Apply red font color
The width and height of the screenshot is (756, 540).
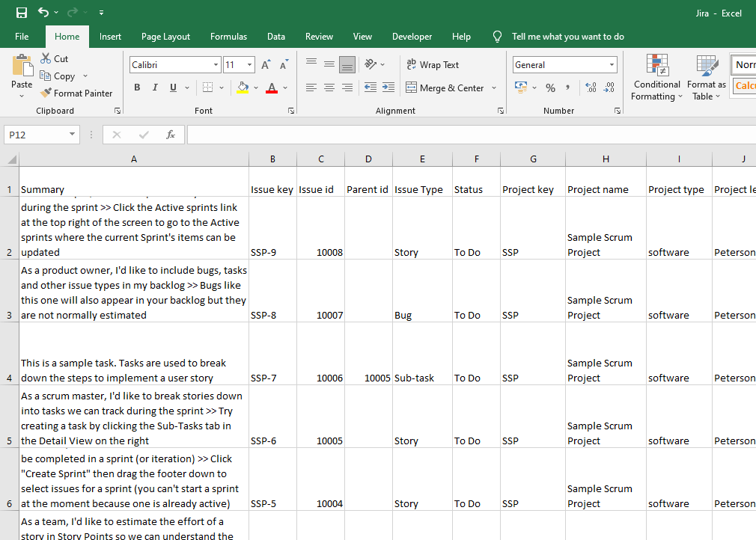point(272,88)
